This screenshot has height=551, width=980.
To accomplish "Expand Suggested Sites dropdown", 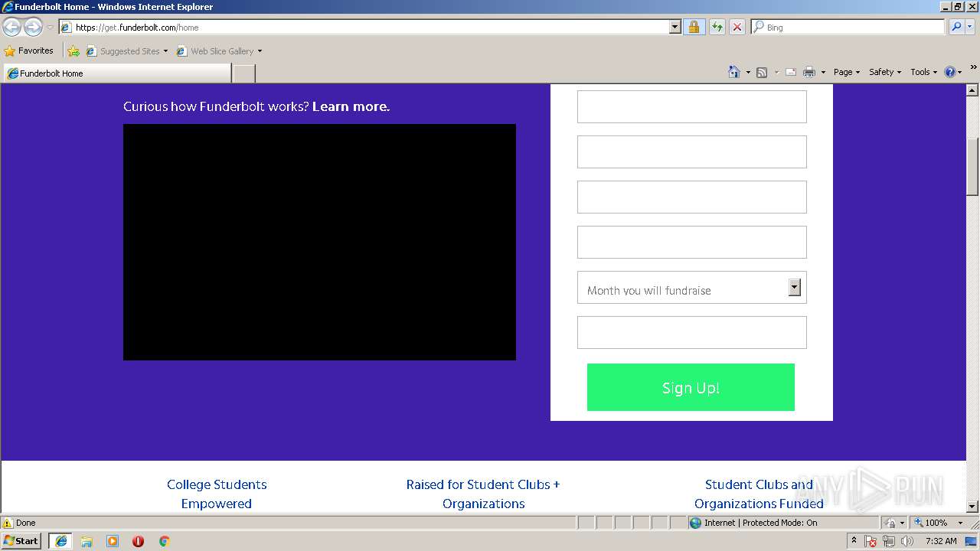I will coord(165,51).
